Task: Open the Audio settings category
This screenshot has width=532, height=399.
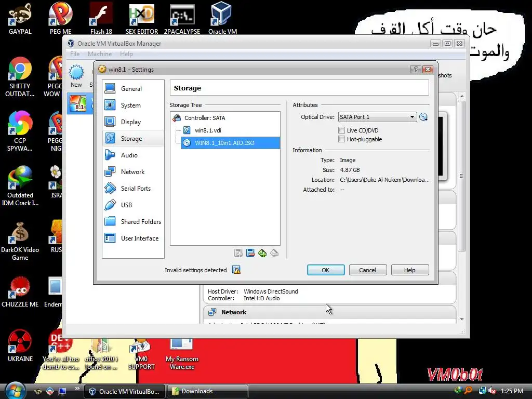Action: (132, 155)
